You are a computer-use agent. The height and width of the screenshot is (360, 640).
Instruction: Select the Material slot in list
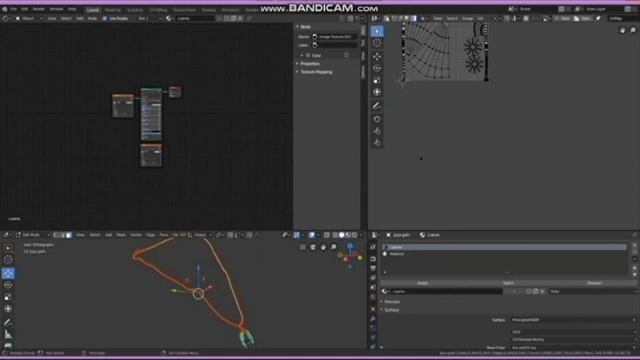(x=504, y=254)
